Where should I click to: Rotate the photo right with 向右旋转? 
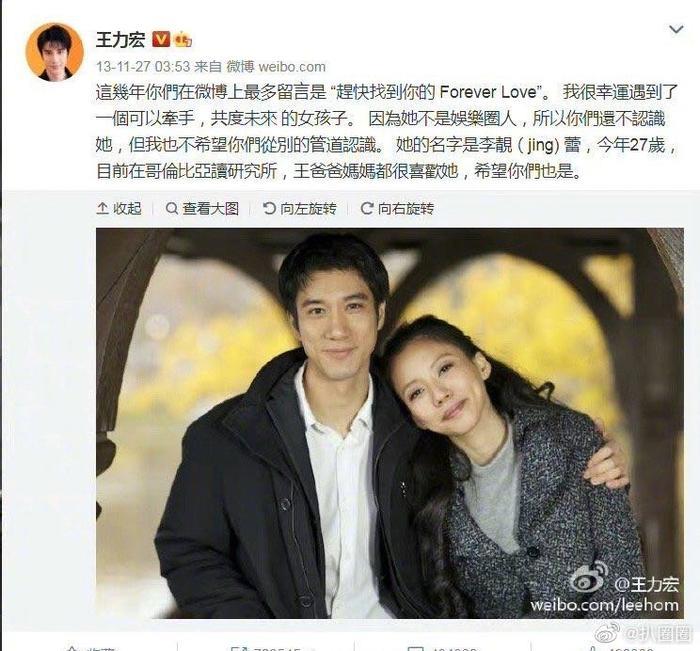pos(397,208)
